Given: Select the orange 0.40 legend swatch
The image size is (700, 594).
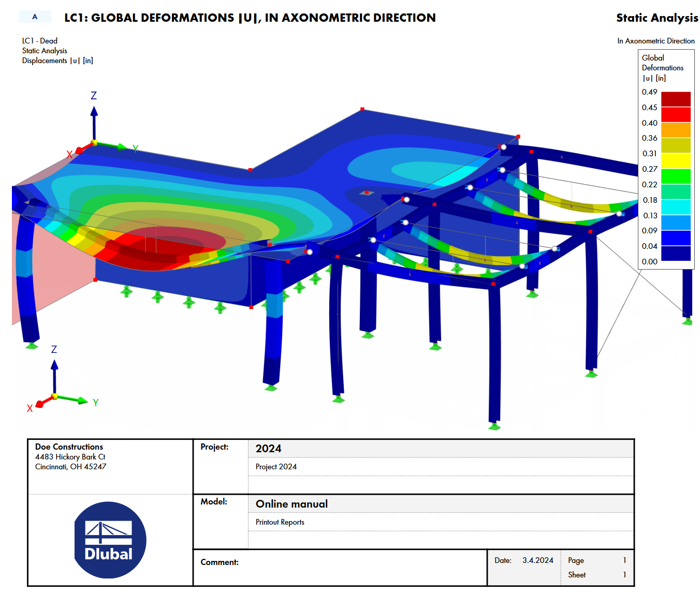Looking at the screenshot, I should (x=676, y=130).
